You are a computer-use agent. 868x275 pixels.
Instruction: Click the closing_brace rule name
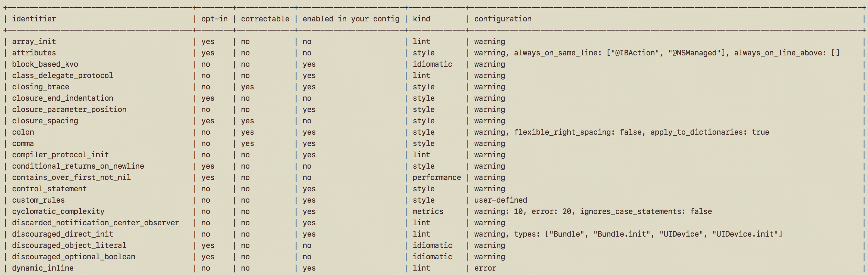click(x=41, y=87)
